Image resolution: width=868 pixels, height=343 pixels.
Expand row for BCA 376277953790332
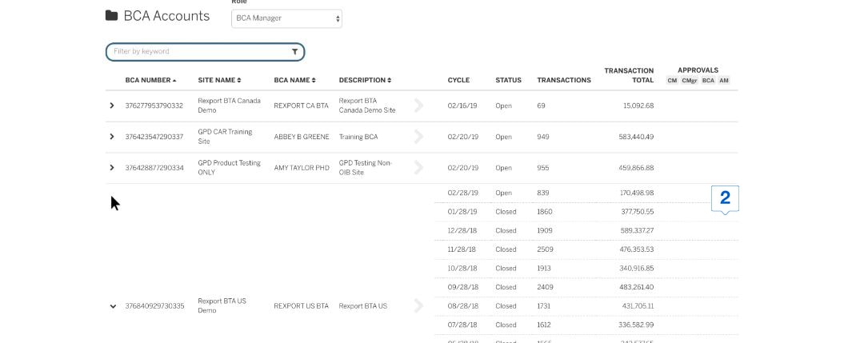[112, 106]
